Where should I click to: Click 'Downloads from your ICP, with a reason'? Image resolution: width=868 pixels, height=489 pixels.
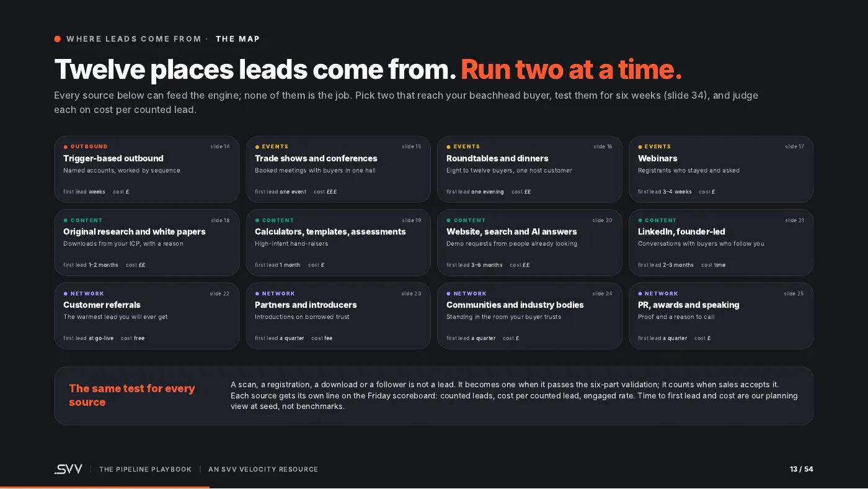pos(123,244)
